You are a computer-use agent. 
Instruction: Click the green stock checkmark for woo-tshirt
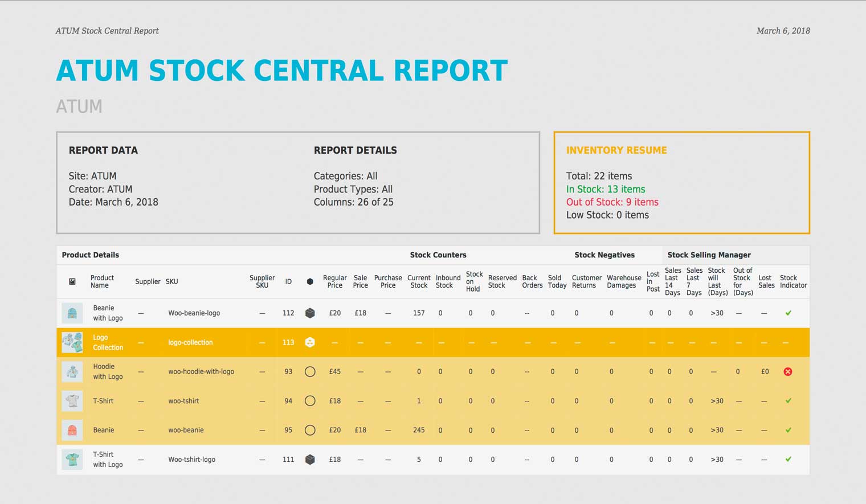789,401
